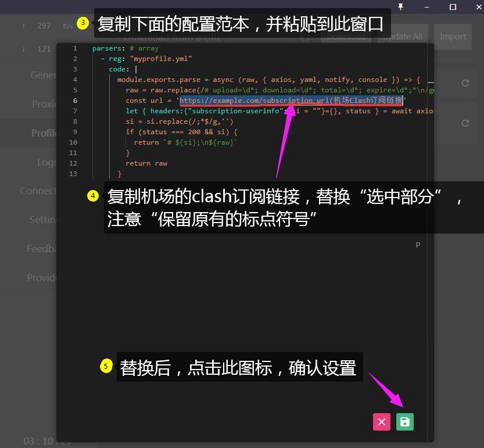
Task: Refresh the first profile in the list
Action: [465, 83]
